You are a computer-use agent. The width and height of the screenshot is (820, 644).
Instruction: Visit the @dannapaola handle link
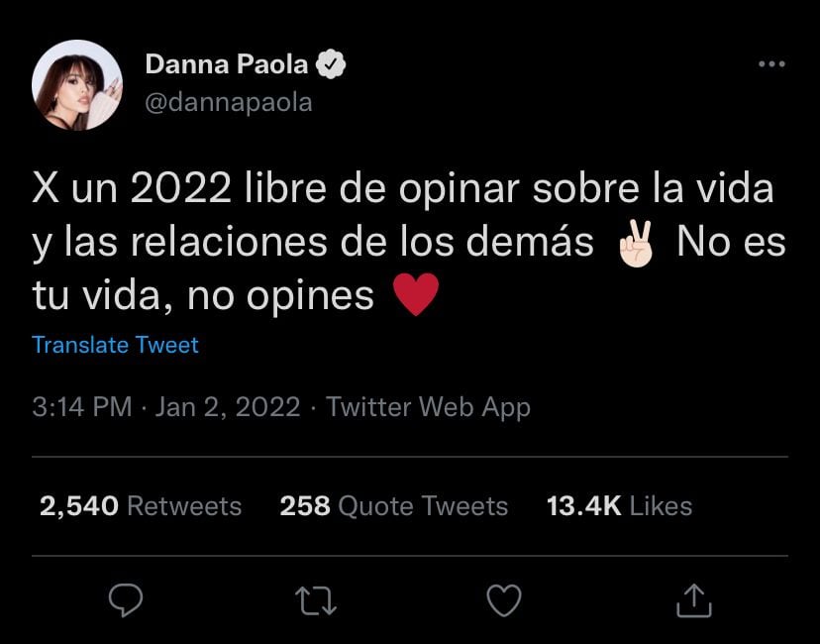pyautogui.click(x=229, y=101)
